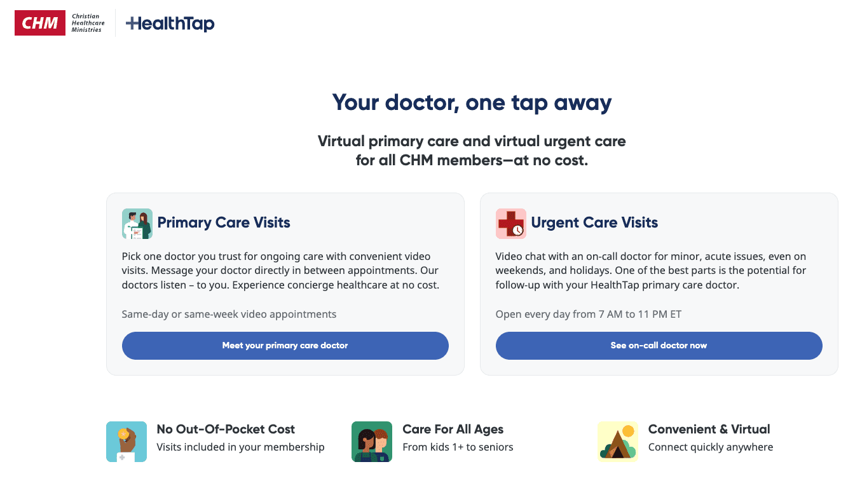Click the Convenient & Virtual label
The height and width of the screenshot is (504, 841).
tap(709, 429)
